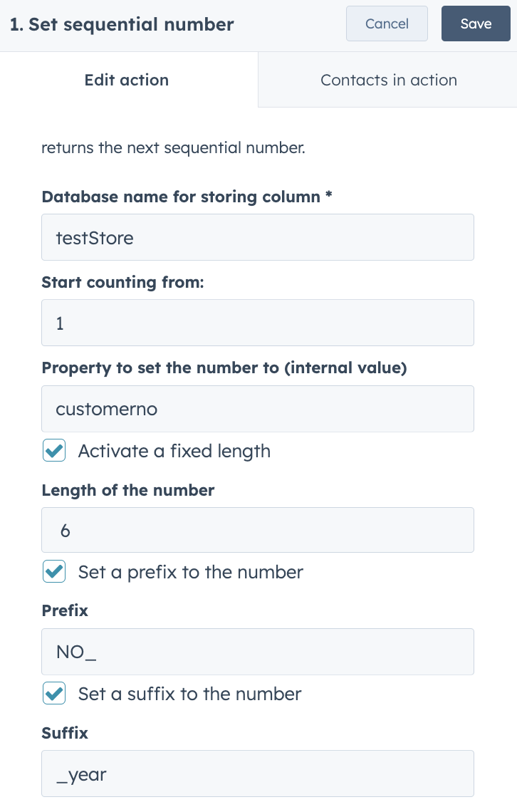Screen dimensions: 517x812
Task: Click the 'Activate a fixed length' label text
Action: tap(174, 451)
